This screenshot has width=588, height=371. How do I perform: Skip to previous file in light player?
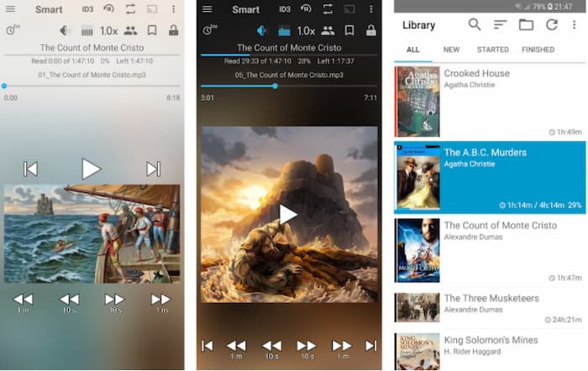(x=30, y=169)
